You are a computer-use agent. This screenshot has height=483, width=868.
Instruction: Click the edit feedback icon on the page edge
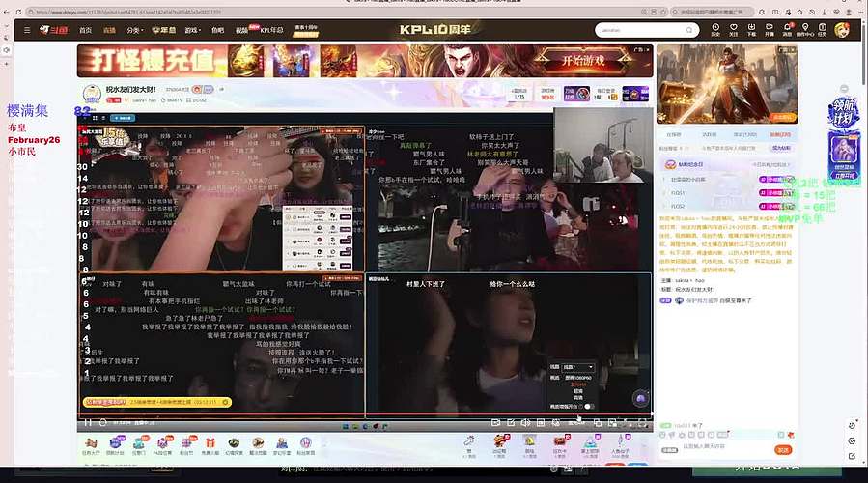(x=852, y=456)
